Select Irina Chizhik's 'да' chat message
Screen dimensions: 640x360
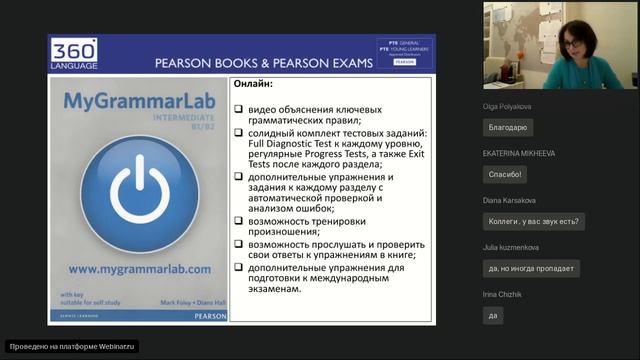tap(493, 316)
